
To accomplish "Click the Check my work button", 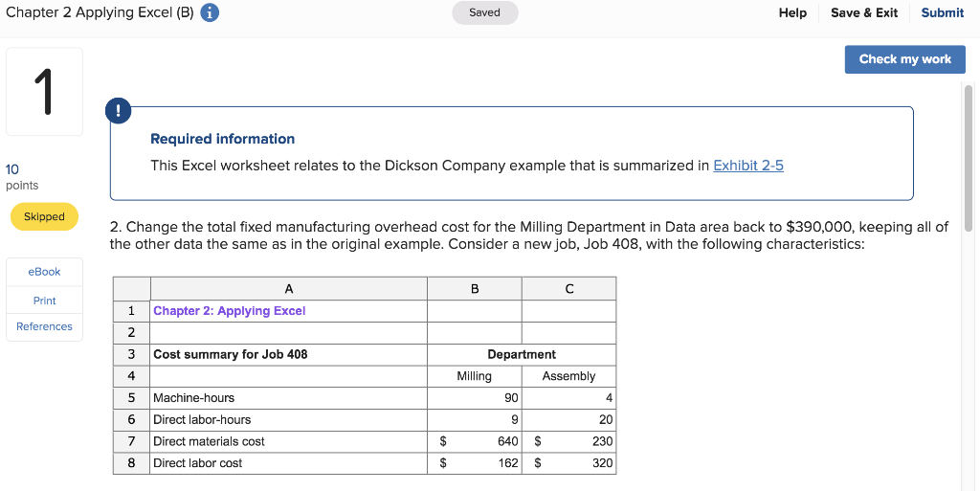I will [x=905, y=59].
